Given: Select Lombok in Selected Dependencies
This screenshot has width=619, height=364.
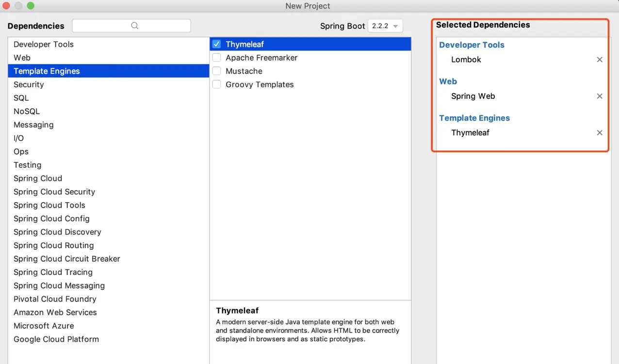Looking at the screenshot, I should coord(466,60).
